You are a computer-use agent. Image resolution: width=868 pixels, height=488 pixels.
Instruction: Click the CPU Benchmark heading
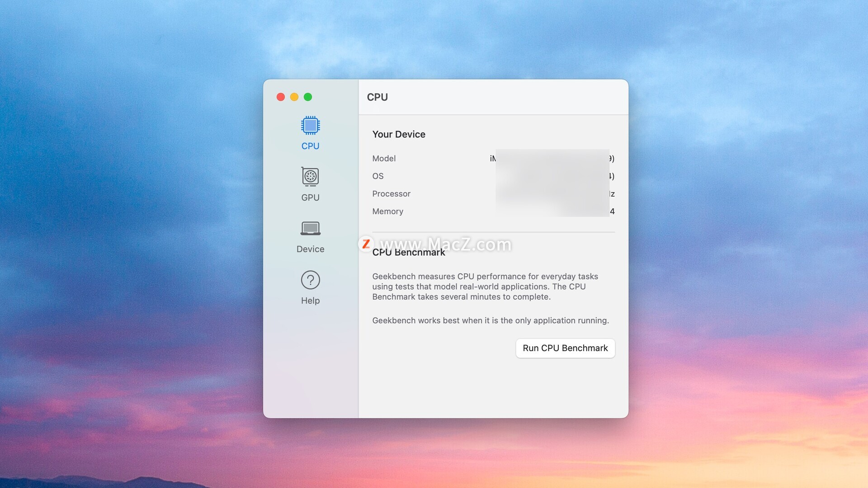(x=409, y=253)
